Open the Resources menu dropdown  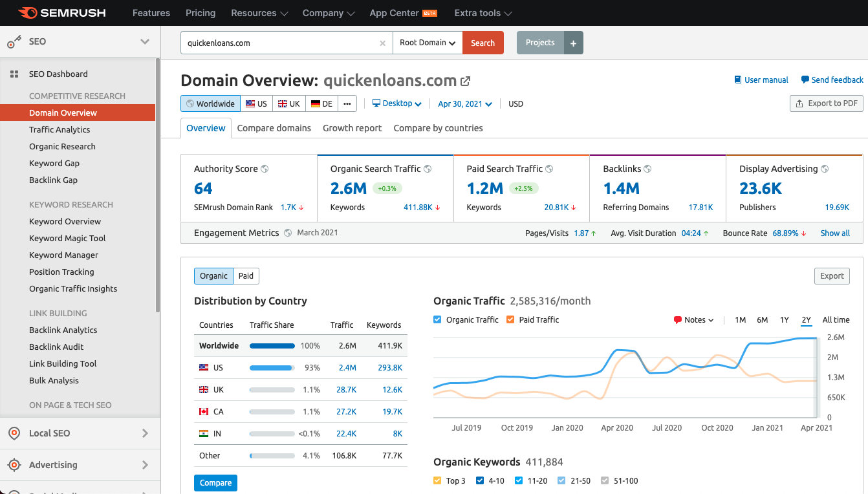259,13
